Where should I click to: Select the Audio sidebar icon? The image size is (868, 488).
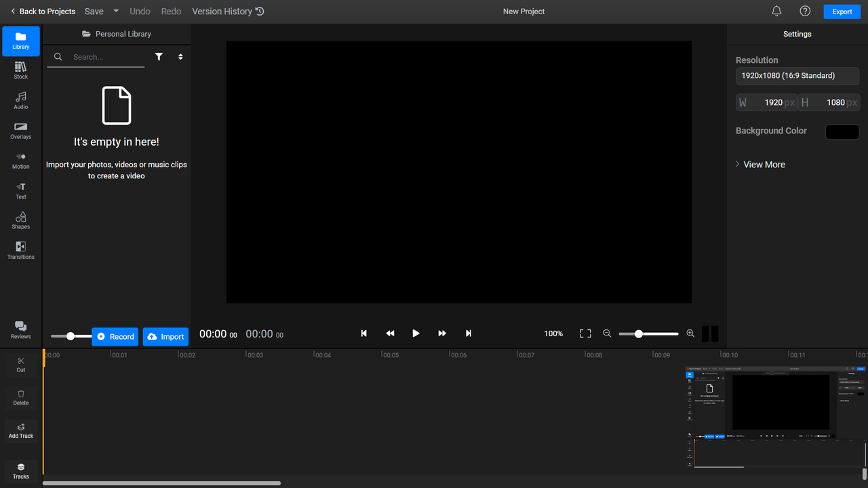pyautogui.click(x=20, y=100)
